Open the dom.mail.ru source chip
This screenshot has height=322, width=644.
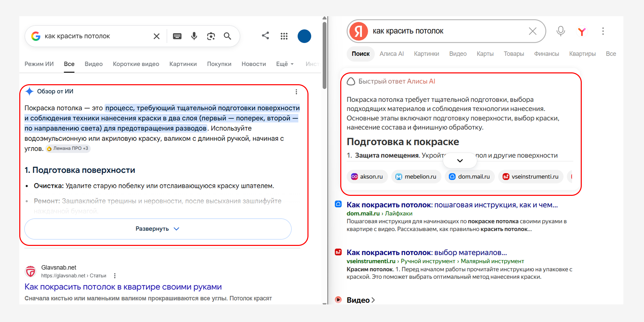click(x=469, y=177)
